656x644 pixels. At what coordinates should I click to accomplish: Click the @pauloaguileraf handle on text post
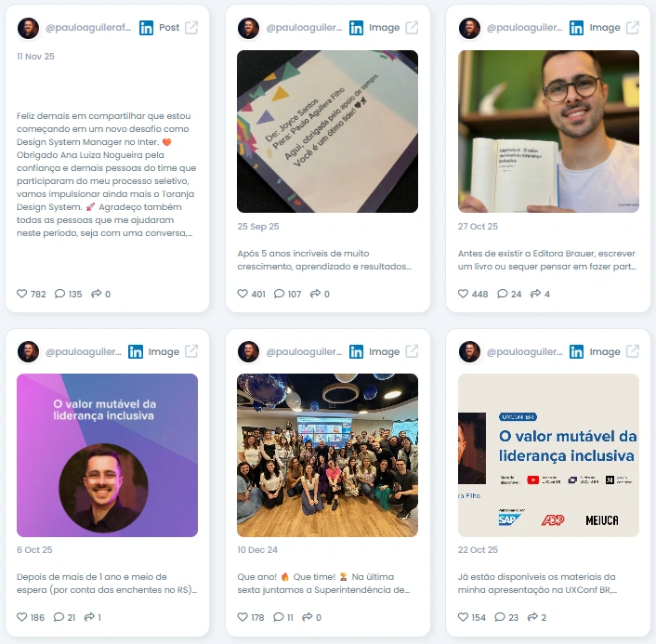pyautogui.click(x=88, y=28)
